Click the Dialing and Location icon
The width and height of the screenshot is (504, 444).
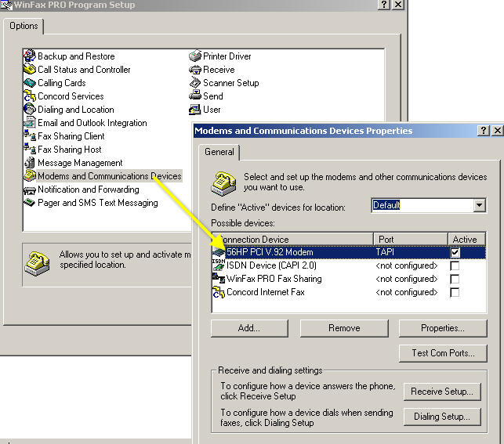click(30, 110)
